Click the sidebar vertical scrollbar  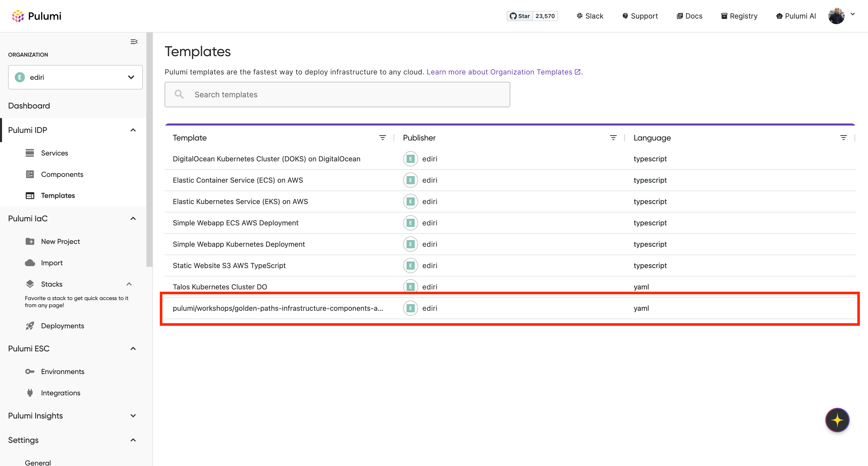click(149, 150)
